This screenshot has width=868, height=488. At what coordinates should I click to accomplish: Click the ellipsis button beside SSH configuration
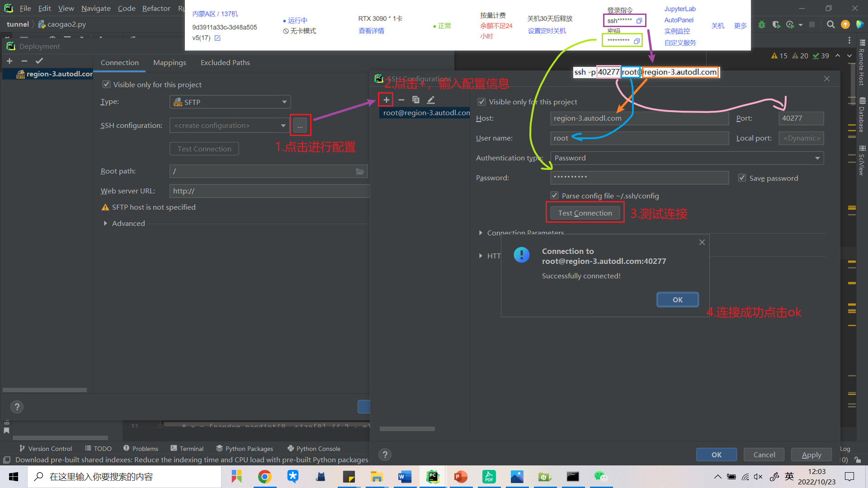point(300,126)
